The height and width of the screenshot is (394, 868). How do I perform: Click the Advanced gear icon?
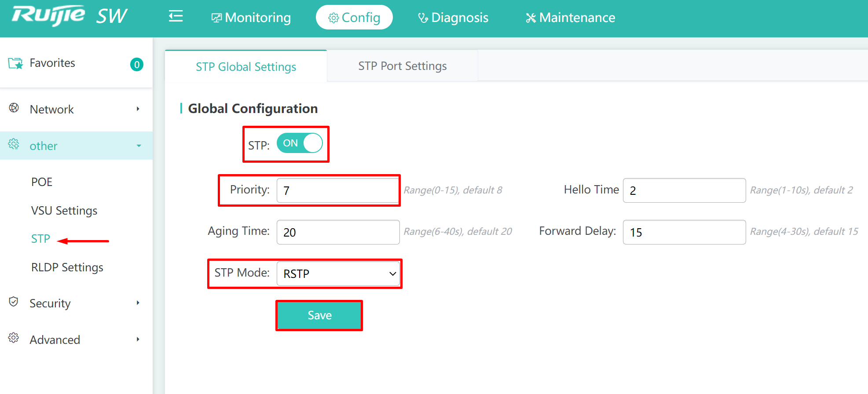click(14, 338)
